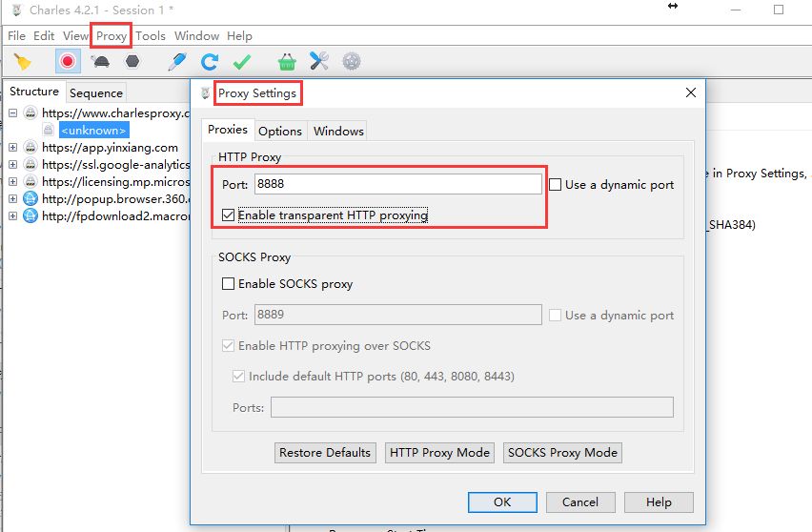Click the lock icon beside licensing.mp.microsoft

click(30, 182)
